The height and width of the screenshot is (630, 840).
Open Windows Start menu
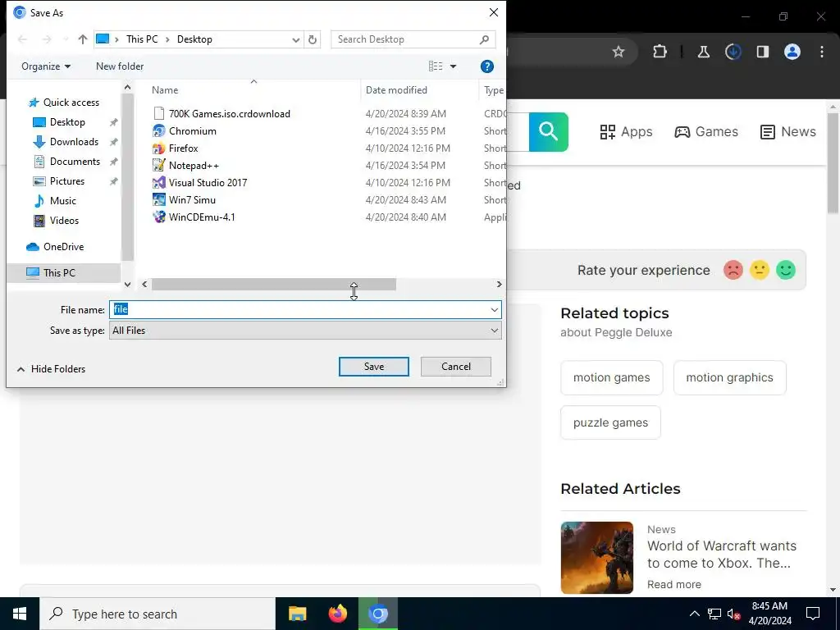[20, 614]
